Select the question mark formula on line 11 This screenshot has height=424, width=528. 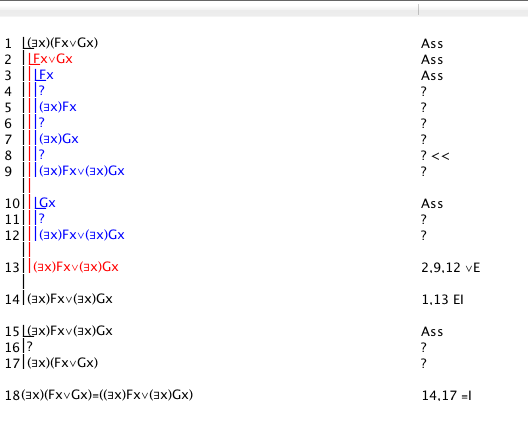pos(41,219)
